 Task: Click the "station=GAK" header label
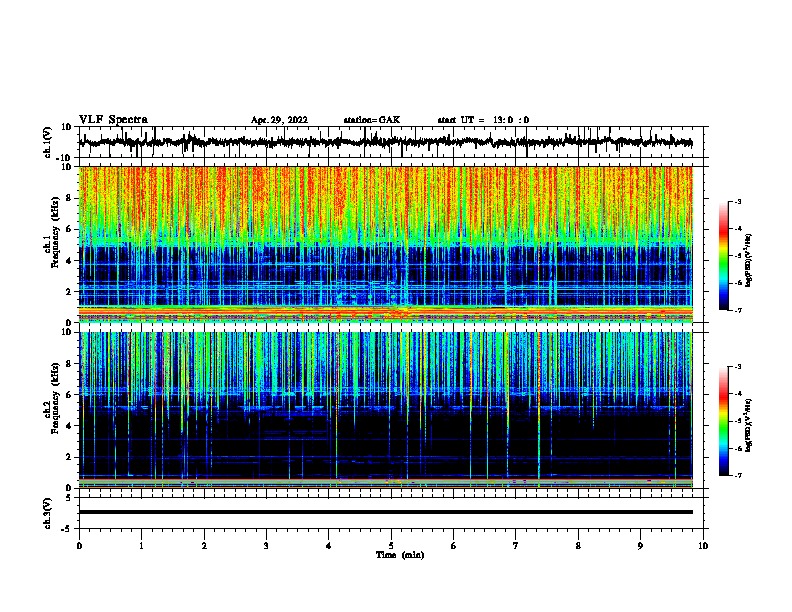pos(372,120)
